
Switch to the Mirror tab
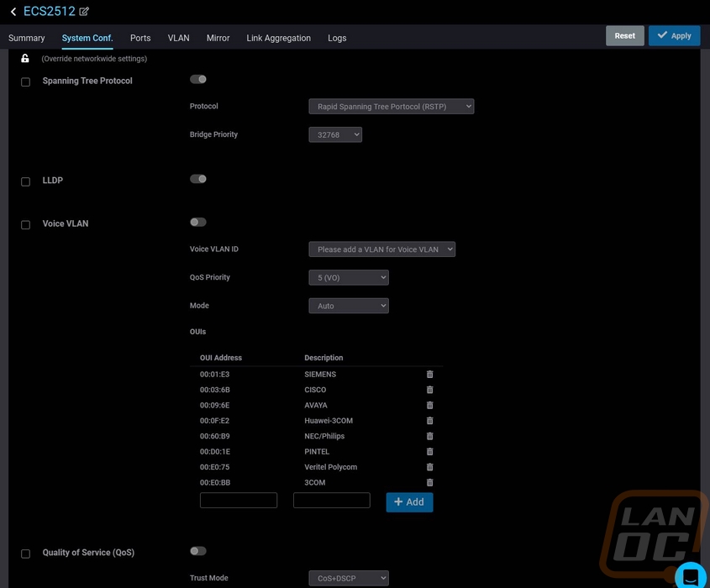(x=218, y=38)
